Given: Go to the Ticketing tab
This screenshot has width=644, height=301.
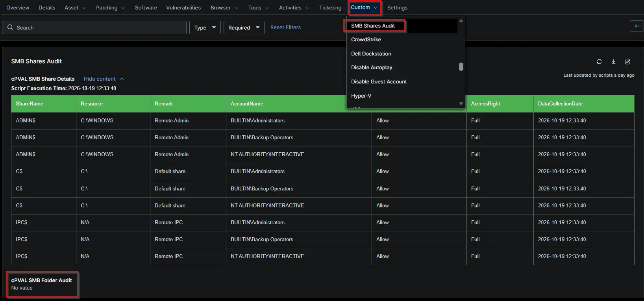Looking at the screenshot, I should pos(330,7).
